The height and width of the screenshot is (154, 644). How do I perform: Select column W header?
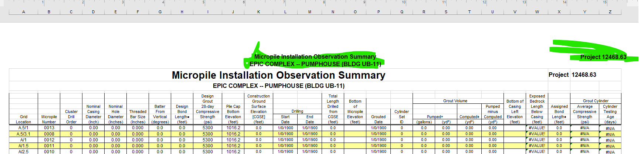pos(537,12)
